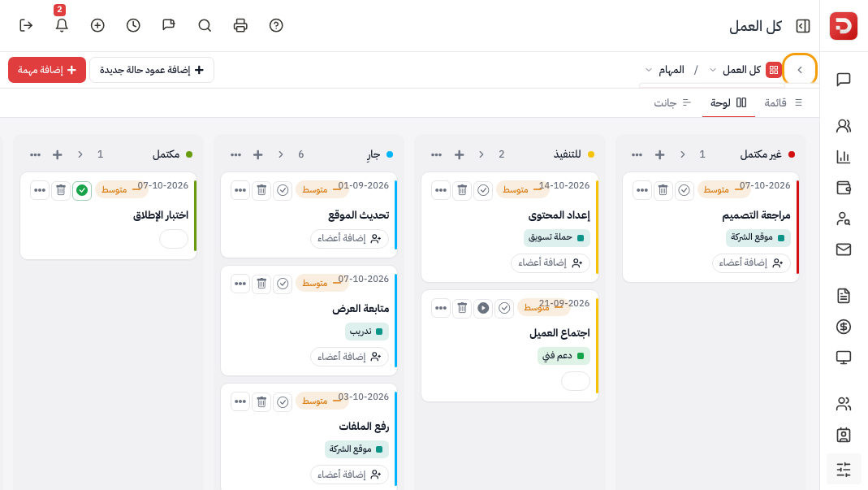Image resolution: width=868 pixels, height=490 pixels.
Task: Open the mail icon in the sidebar
Action: point(844,249)
